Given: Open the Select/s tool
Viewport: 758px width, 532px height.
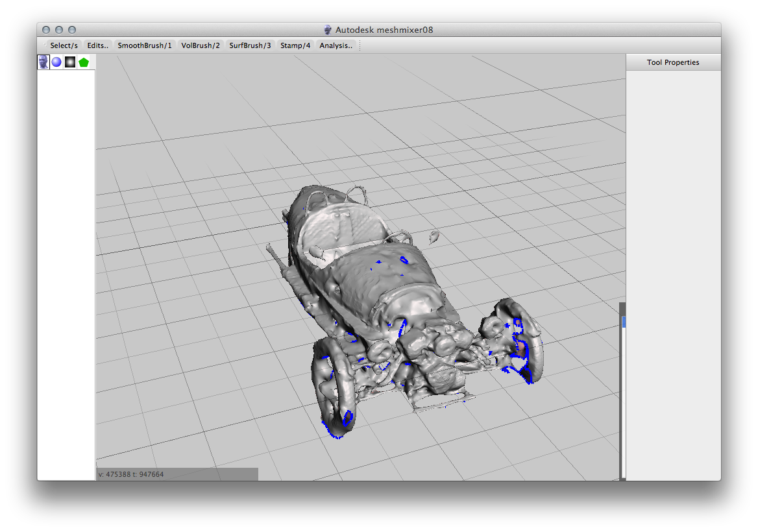Looking at the screenshot, I should pos(64,45).
